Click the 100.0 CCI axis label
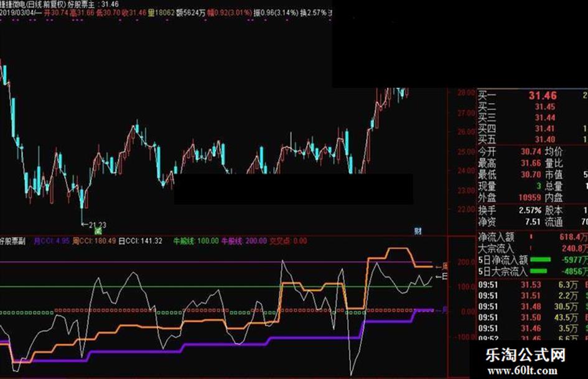The image size is (588, 379). click(x=466, y=287)
